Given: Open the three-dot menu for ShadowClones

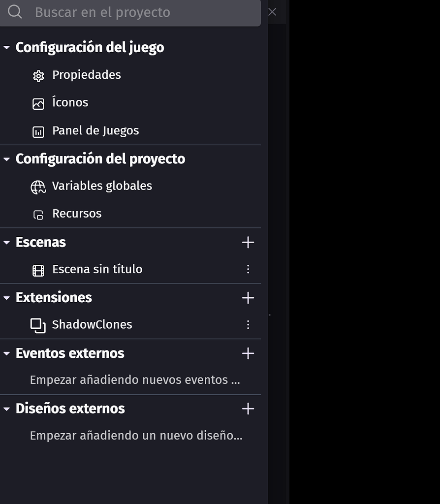Looking at the screenshot, I should 248,324.
